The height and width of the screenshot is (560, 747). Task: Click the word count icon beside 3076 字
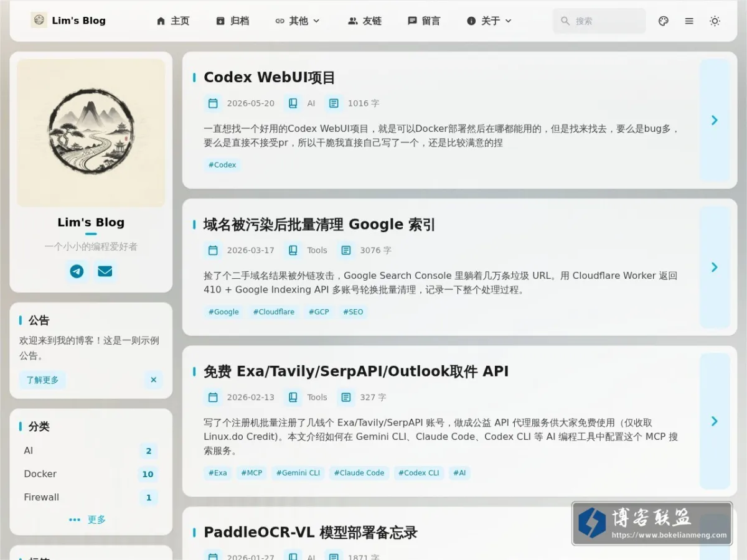pos(346,250)
